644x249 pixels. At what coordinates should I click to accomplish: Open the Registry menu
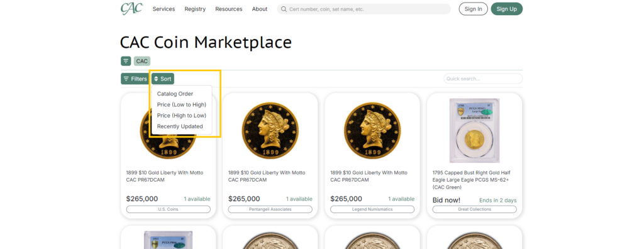pyautogui.click(x=195, y=9)
